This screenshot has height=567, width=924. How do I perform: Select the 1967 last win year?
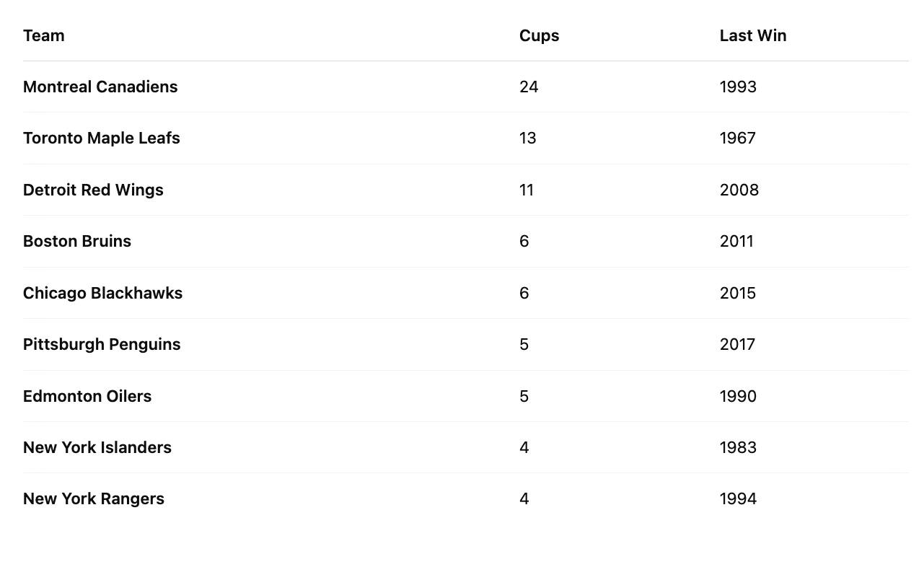[738, 138]
